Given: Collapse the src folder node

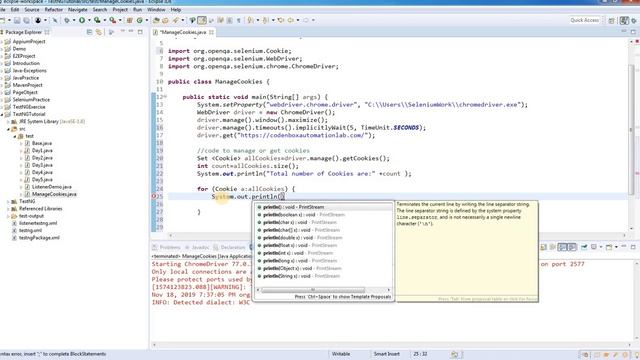Looking at the screenshot, I should (x=8, y=129).
